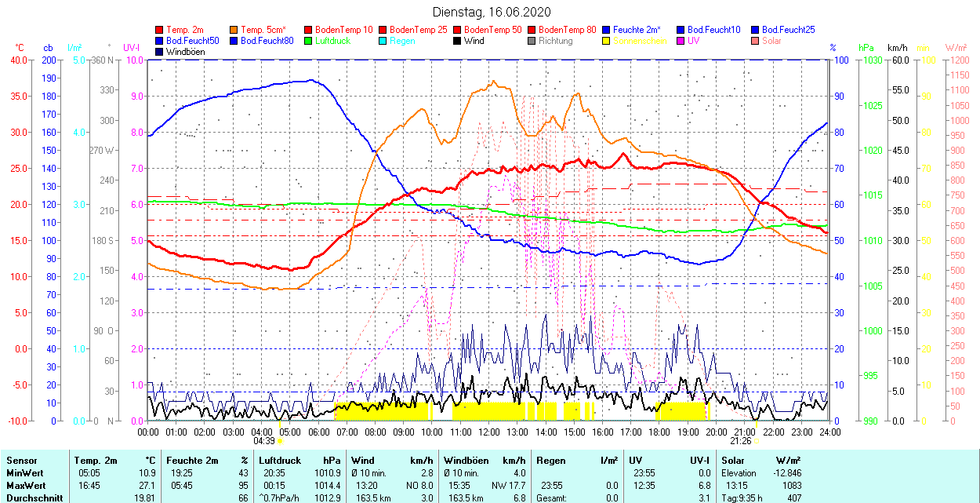Click the Bod.Feucht80 legend label
The width and height of the screenshot is (980, 503).
[267, 41]
